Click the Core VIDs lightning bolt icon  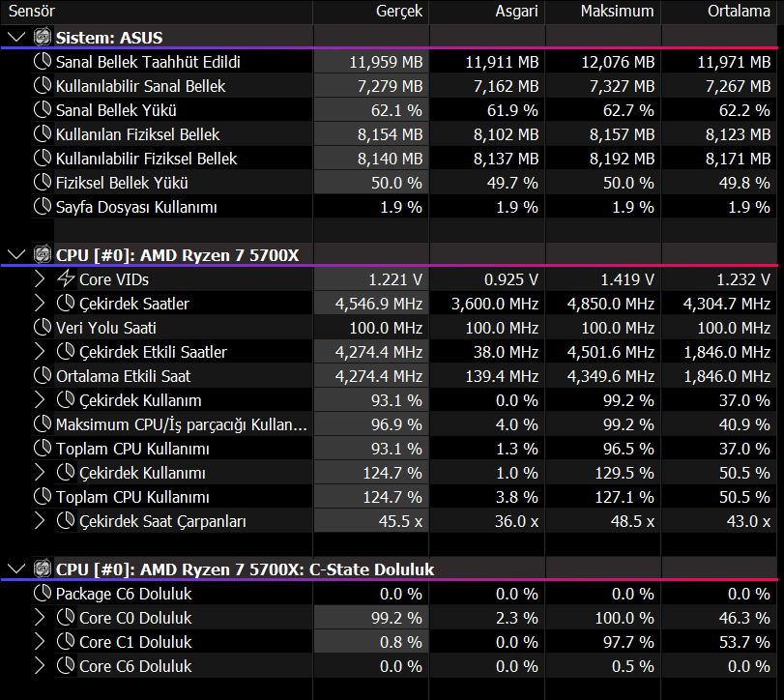[66, 278]
